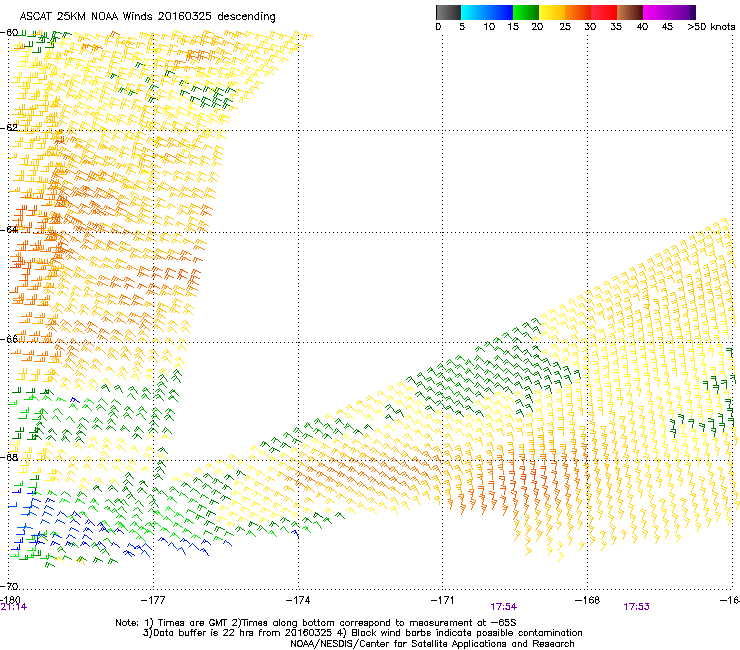Screen dimensions: 740x650
Task: Click the title 'ASCAT 25KM NOAA Winds 20160325 descending'
Action: click(148, 17)
